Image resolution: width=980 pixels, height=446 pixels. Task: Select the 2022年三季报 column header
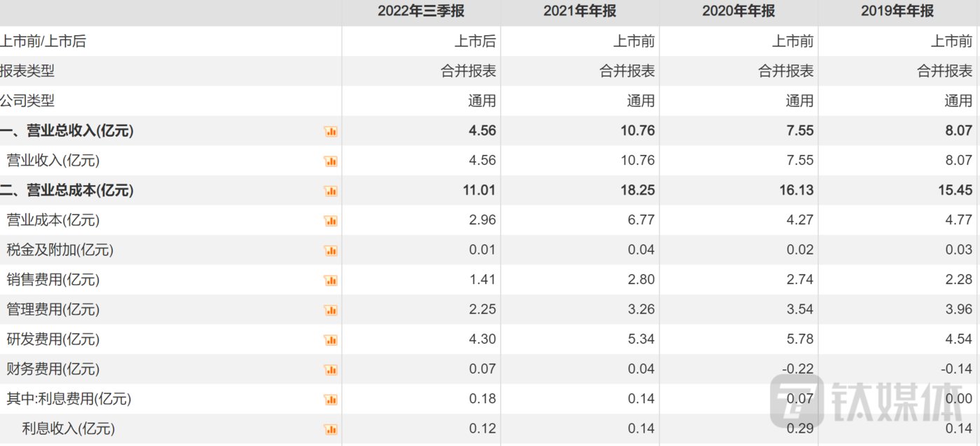coord(420,11)
